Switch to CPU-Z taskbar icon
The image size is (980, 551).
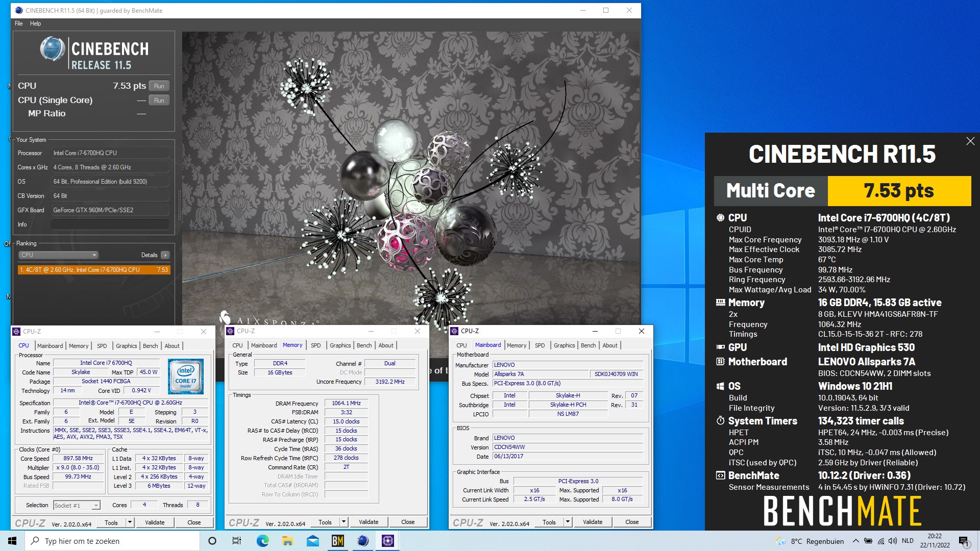point(387,541)
